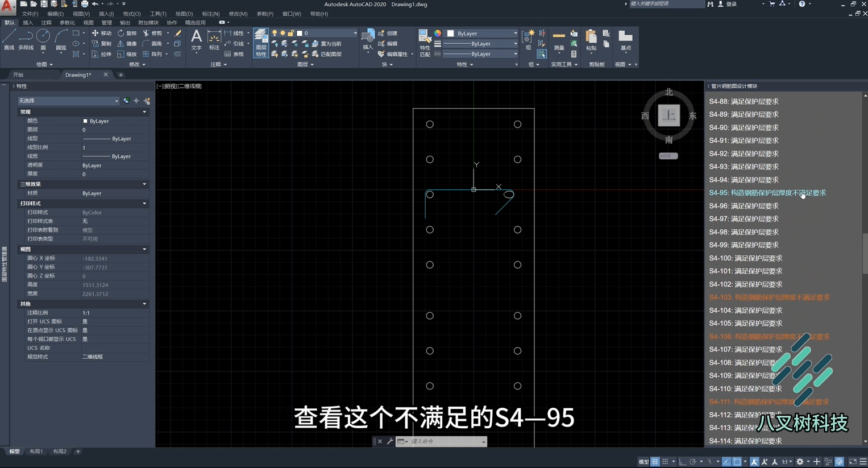The image size is (868, 468).
Task: Activate the Copy (复制) command
Action: 102,44
